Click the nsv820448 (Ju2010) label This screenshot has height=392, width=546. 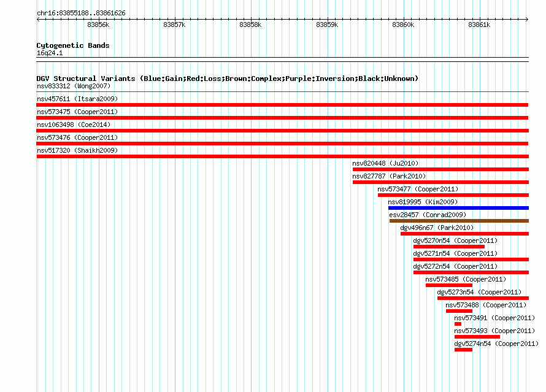tap(385, 163)
